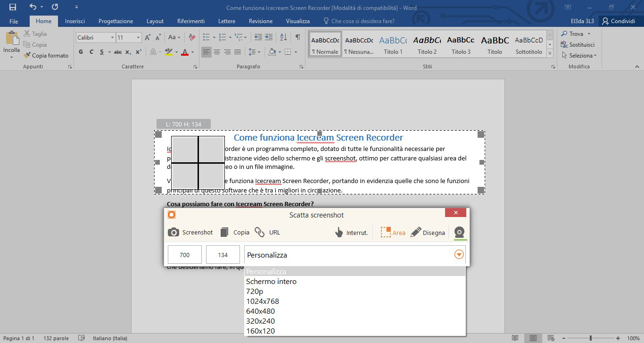This screenshot has height=343, width=644.
Task: Click the width input field showing 700
Action: [x=185, y=255]
